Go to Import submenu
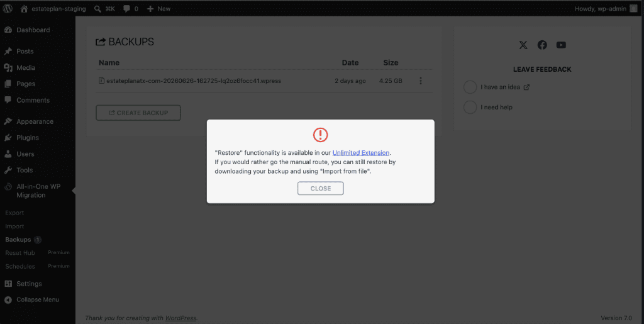Image resolution: width=644 pixels, height=324 pixels. pyautogui.click(x=14, y=226)
